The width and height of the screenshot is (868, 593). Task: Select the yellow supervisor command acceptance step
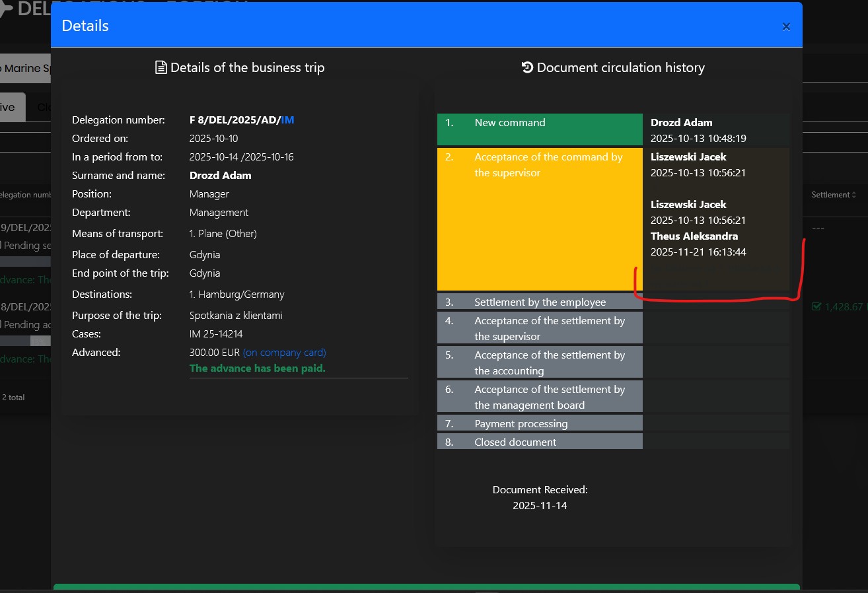(539, 219)
